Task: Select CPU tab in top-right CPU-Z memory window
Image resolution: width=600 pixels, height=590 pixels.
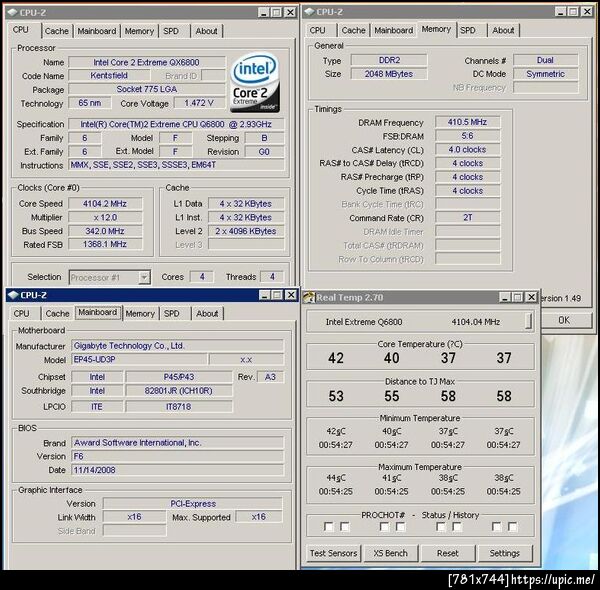Action: [318, 30]
